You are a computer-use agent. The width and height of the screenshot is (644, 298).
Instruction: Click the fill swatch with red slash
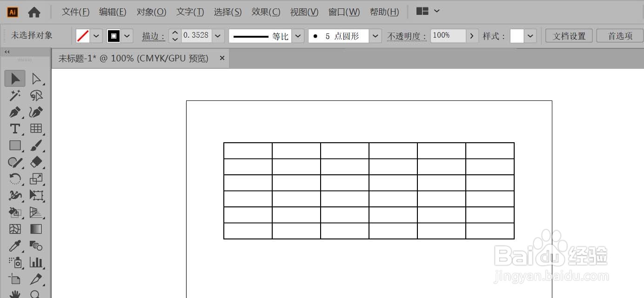(x=83, y=36)
